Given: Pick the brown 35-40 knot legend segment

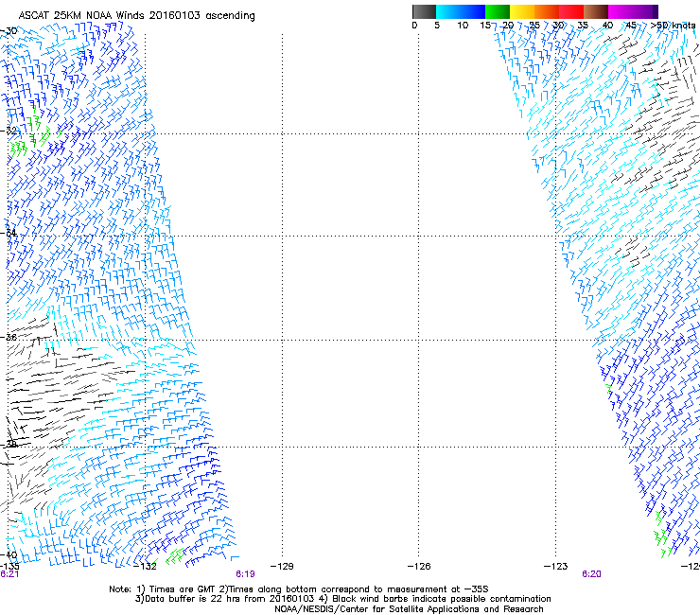Looking at the screenshot, I should click(596, 11).
